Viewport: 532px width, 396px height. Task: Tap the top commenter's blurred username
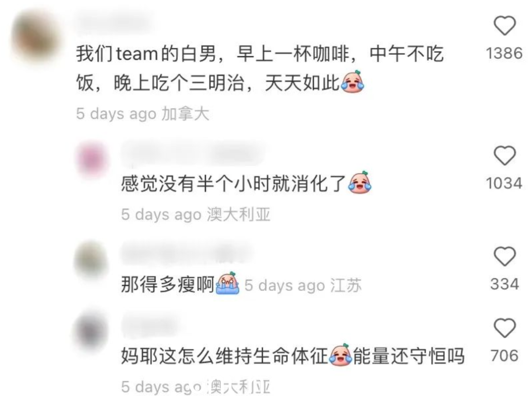114,22
